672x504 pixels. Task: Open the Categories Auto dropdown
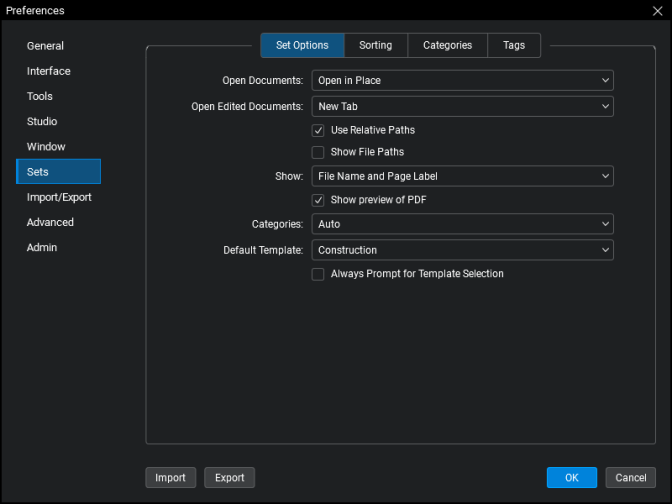pyautogui.click(x=462, y=224)
